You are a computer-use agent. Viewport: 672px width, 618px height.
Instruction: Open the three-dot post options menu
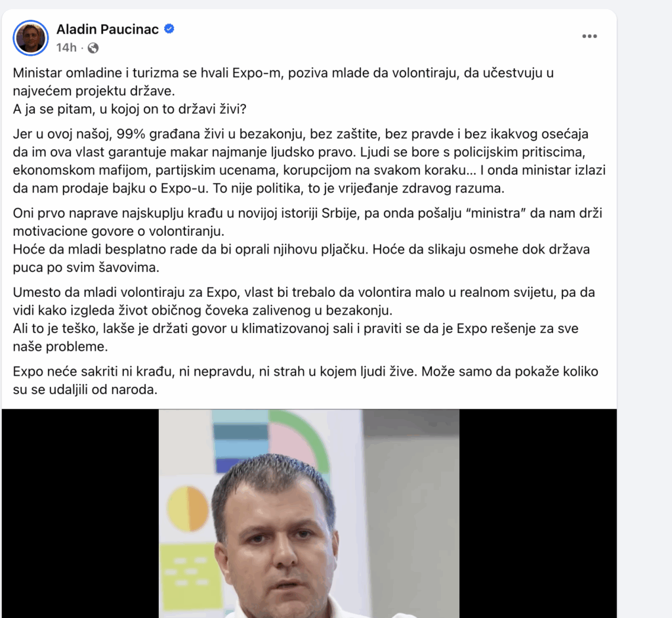point(589,36)
